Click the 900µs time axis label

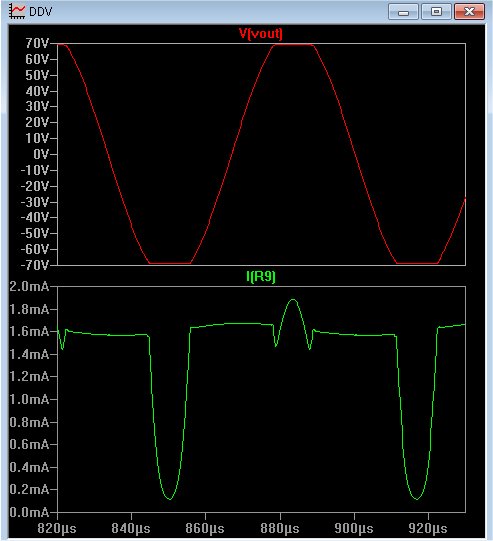click(x=354, y=528)
